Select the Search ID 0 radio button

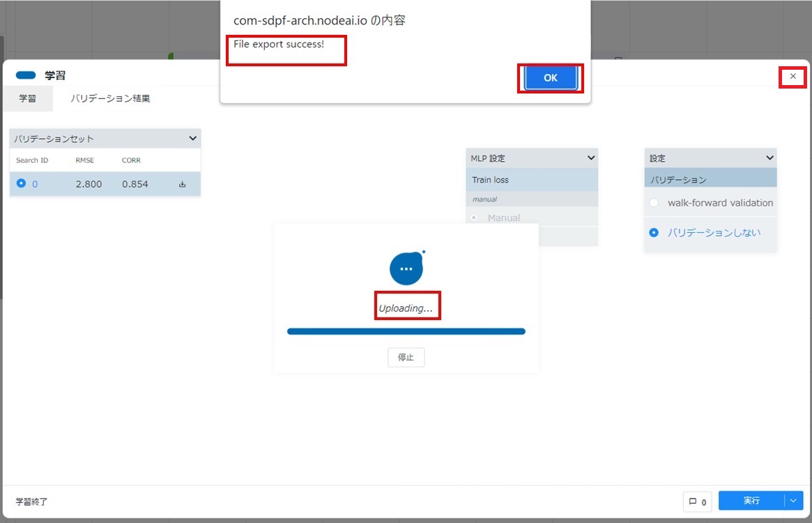coord(21,183)
